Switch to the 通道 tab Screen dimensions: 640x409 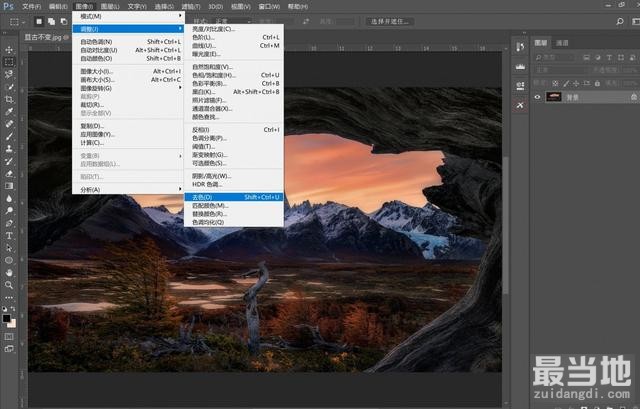pyautogui.click(x=563, y=43)
